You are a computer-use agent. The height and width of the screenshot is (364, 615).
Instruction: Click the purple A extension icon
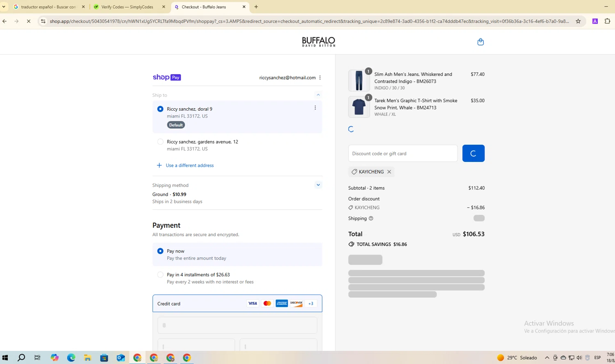point(595,21)
